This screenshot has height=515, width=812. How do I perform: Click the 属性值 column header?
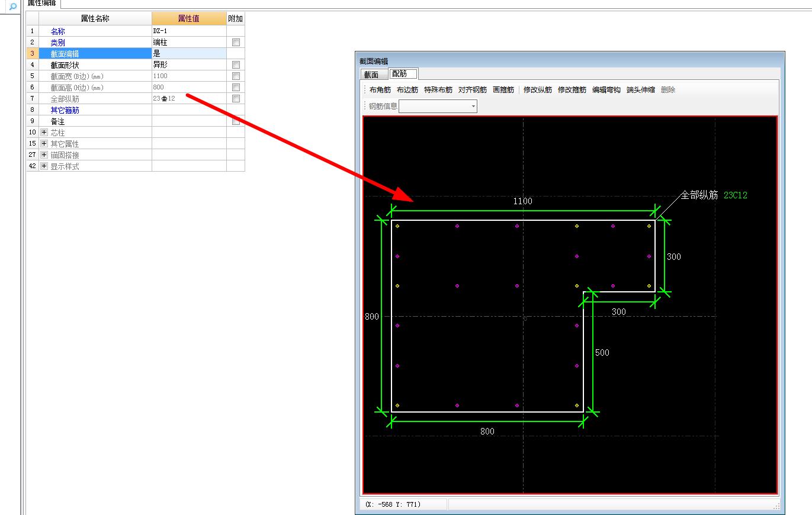[189, 19]
